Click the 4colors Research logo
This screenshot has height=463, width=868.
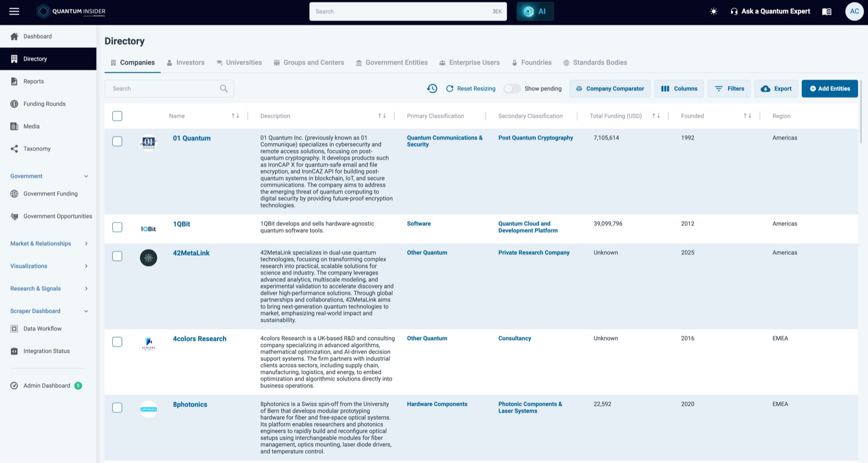(x=148, y=344)
